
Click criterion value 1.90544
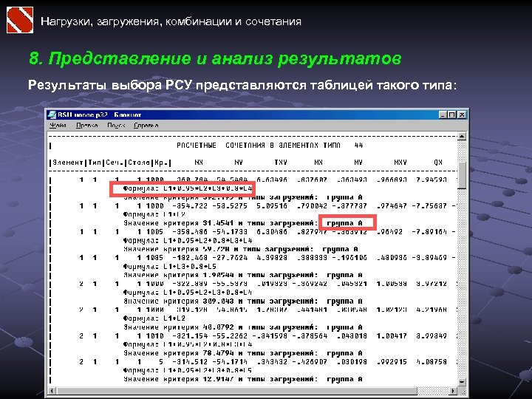coord(218,275)
